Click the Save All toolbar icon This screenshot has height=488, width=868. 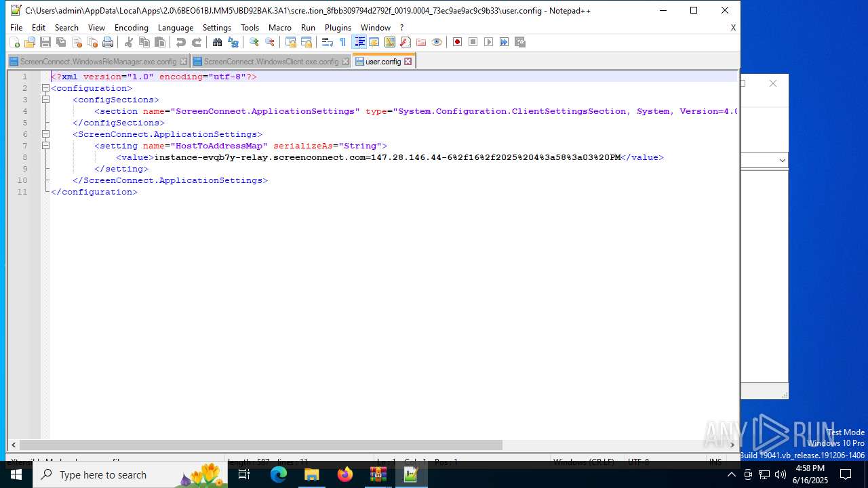[x=61, y=42]
